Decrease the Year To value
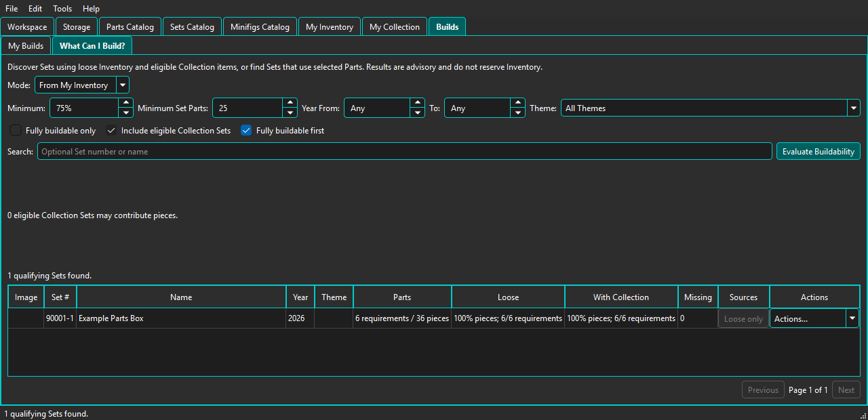Image resolution: width=868 pixels, height=420 pixels. 518,113
